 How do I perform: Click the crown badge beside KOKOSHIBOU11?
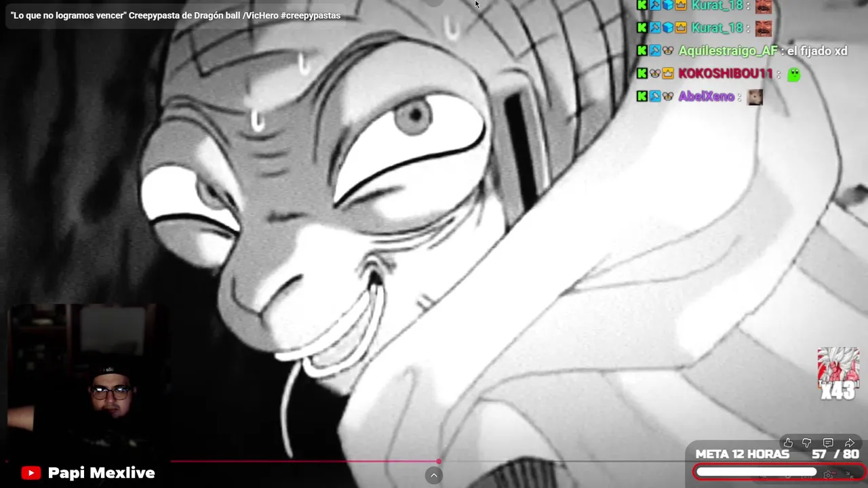tap(668, 74)
